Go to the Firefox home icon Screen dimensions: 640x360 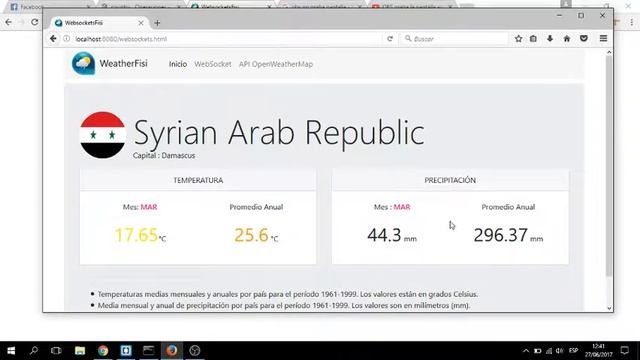click(x=567, y=39)
